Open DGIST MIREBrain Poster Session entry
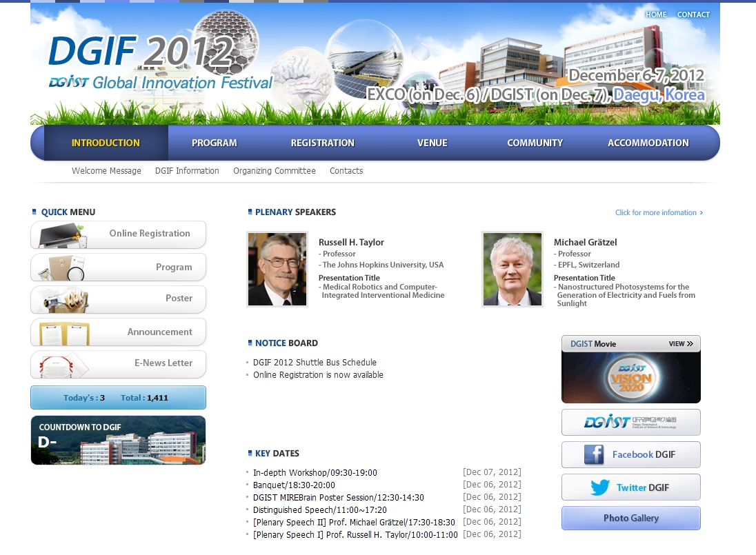 point(339,498)
